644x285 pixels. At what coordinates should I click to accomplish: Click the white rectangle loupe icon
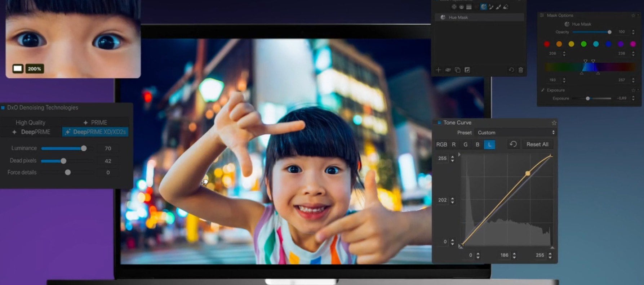point(18,68)
